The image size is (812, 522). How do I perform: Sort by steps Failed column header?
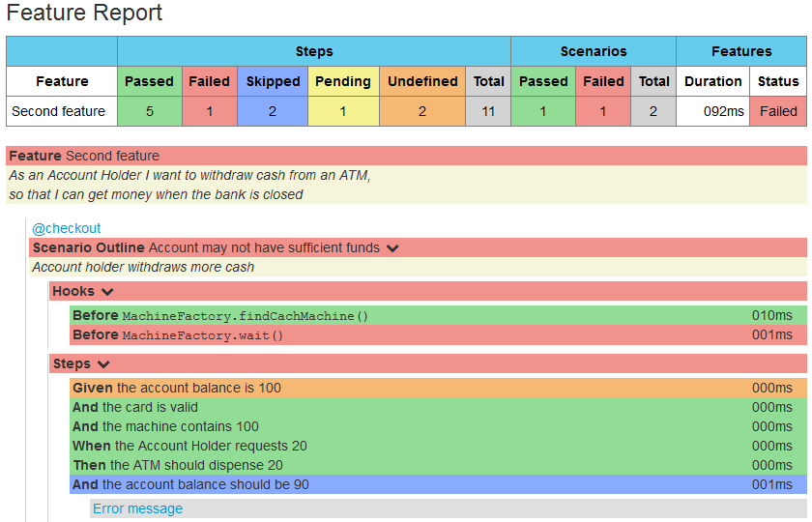click(x=210, y=81)
